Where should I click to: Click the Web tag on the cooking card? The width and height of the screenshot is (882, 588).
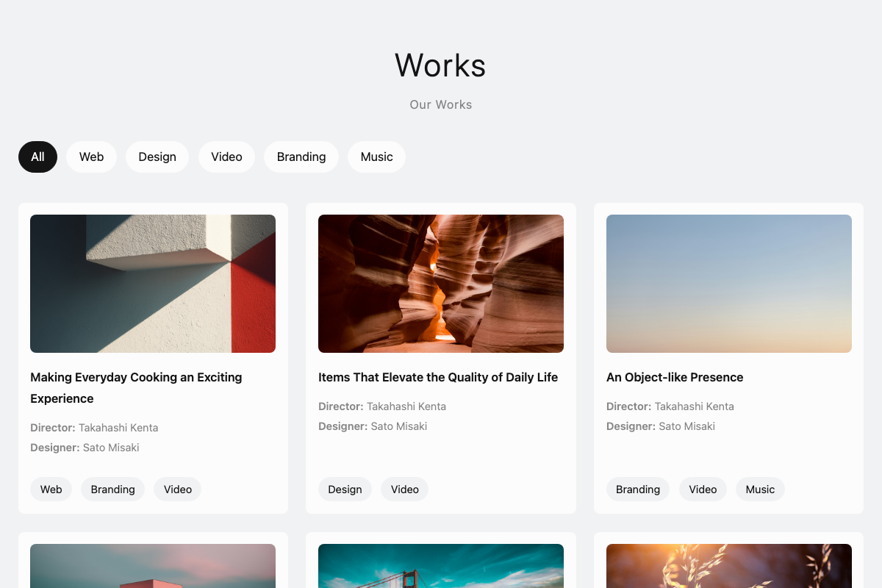click(x=51, y=489)
